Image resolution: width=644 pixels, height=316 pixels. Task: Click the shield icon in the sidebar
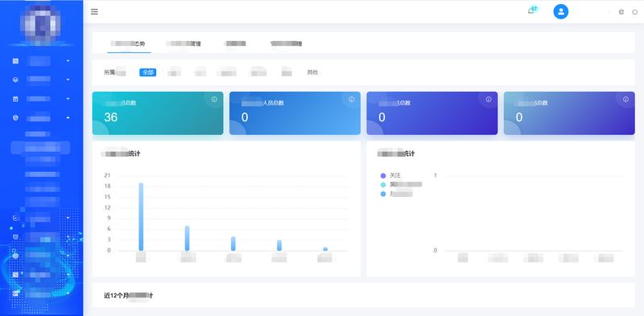15,117
